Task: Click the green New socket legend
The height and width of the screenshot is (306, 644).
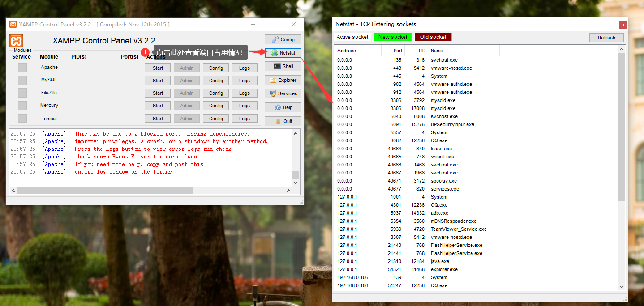Action: coord(393,37)
